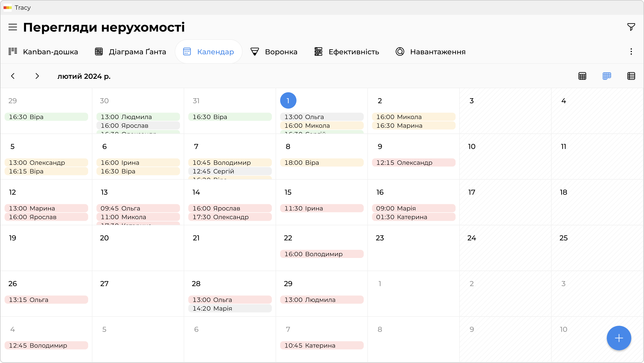Click the filter funnel icon
Screen dimensions: 644x363
point(631,27)
